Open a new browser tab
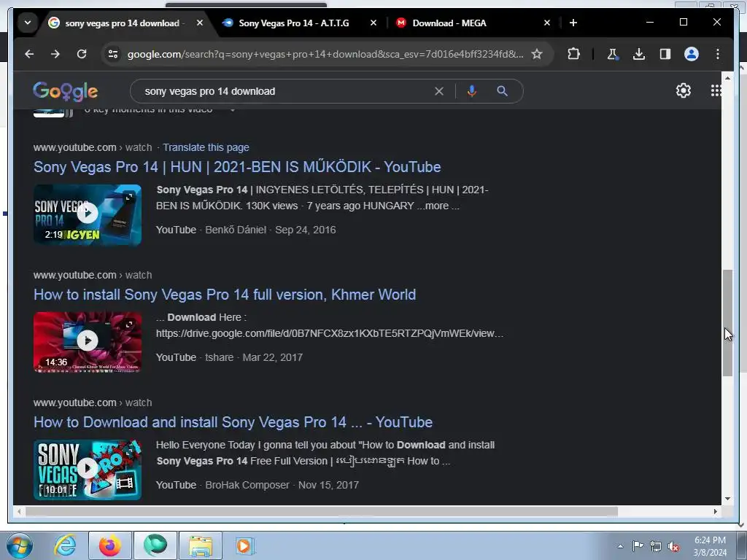Screen dimensions: 747x560 click(573, 23)
